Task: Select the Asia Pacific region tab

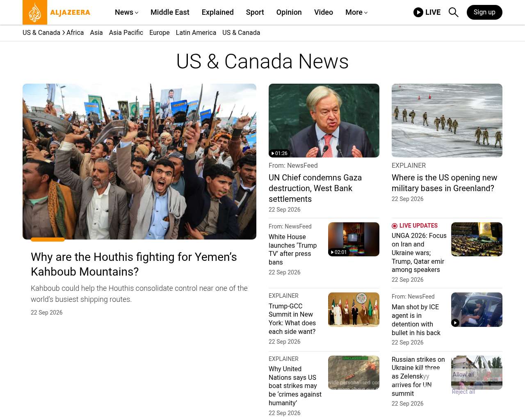Action: [x=126, y=32]
